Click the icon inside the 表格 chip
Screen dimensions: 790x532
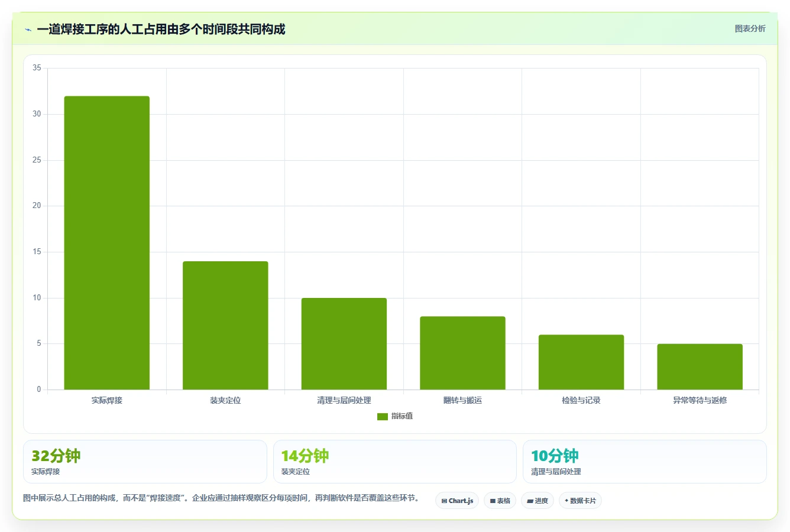click(x=493, y=501)
